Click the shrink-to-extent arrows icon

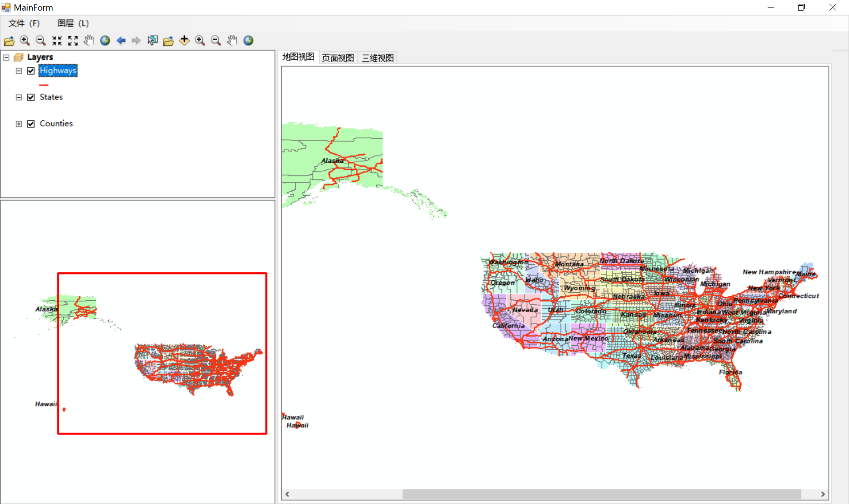click(57, 40)
